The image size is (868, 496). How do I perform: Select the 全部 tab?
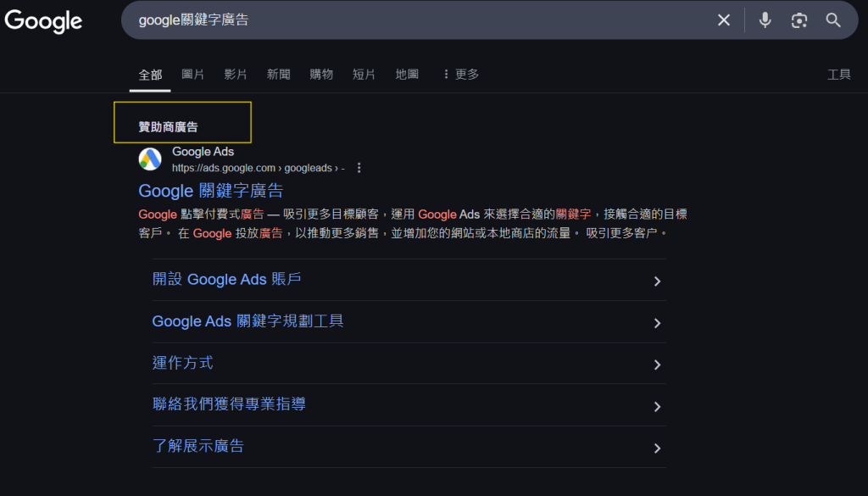click(150, 75)
